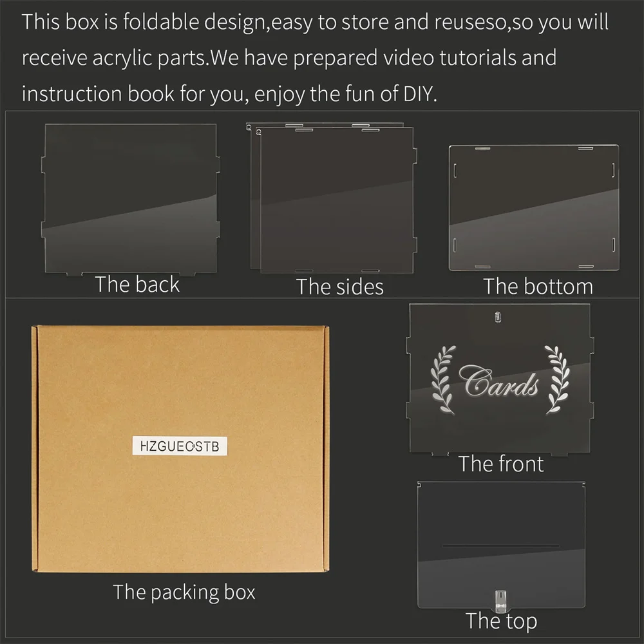Click the bottom acrylic panel image
Viewport: 644px width, 644px height.
[533, 207]
